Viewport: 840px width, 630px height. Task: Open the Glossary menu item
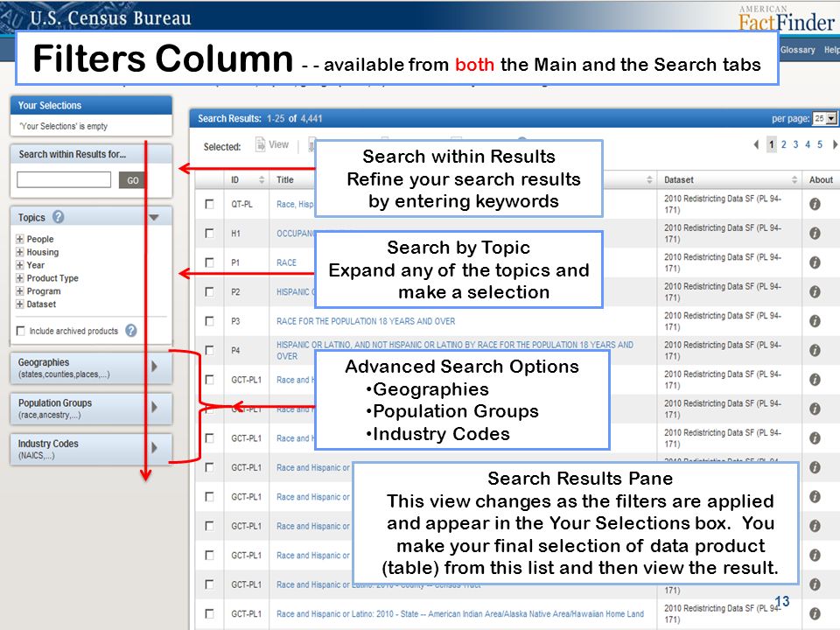tap(797, 50)
